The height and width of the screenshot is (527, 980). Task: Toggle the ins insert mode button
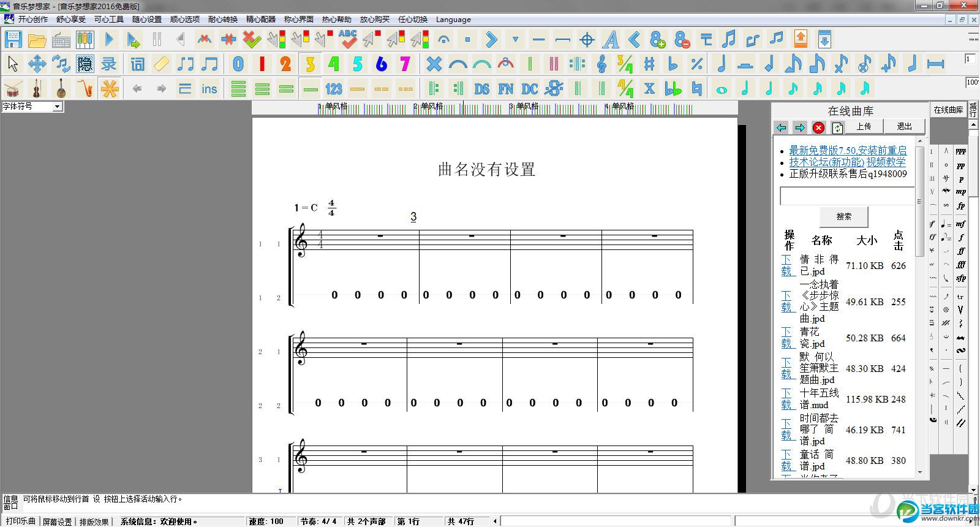coord(209,89)
